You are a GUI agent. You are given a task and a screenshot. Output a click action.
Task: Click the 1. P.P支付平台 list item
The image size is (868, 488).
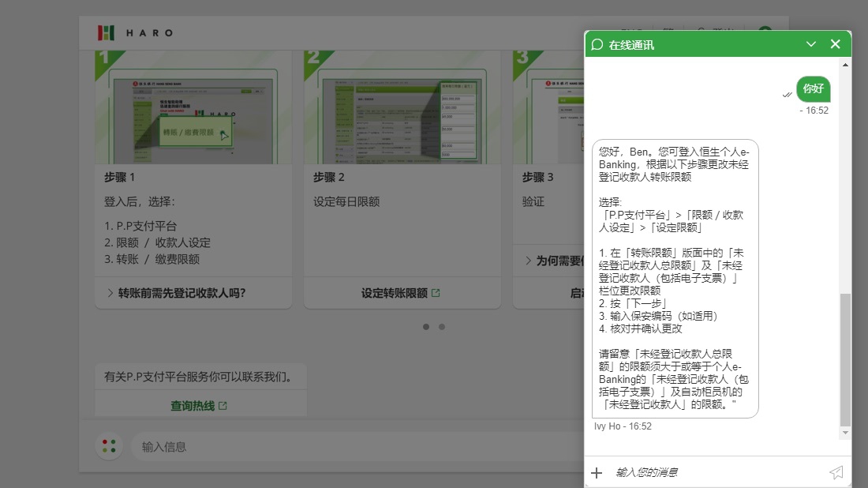coord(140,226)
